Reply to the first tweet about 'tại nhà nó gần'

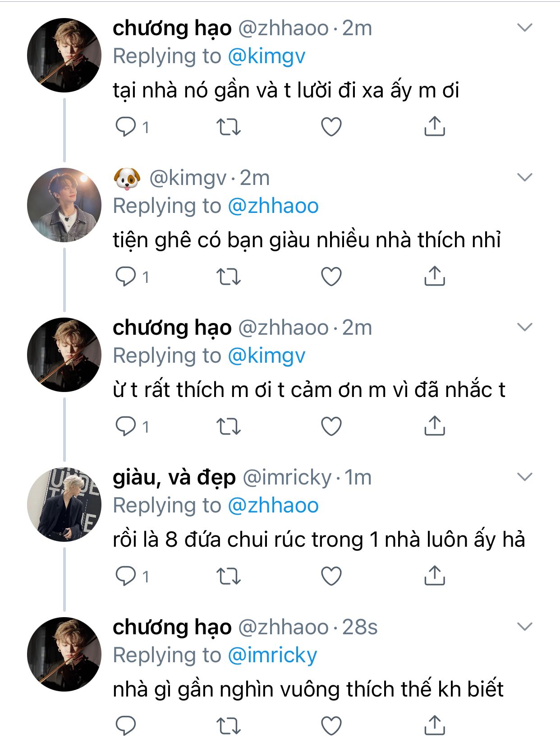pyautogui.click(x=126, y=126)
